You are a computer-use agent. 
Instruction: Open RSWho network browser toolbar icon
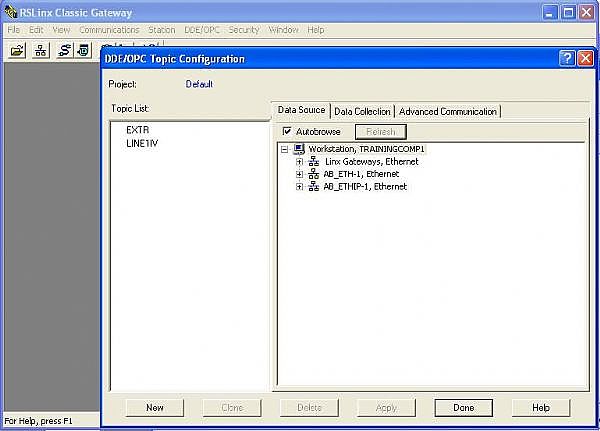click(40, 50)
